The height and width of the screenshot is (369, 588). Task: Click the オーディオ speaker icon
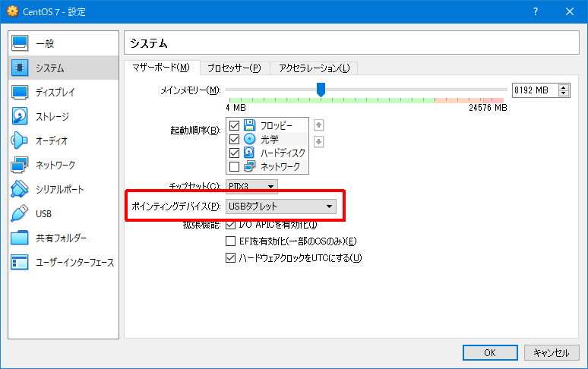20,140
